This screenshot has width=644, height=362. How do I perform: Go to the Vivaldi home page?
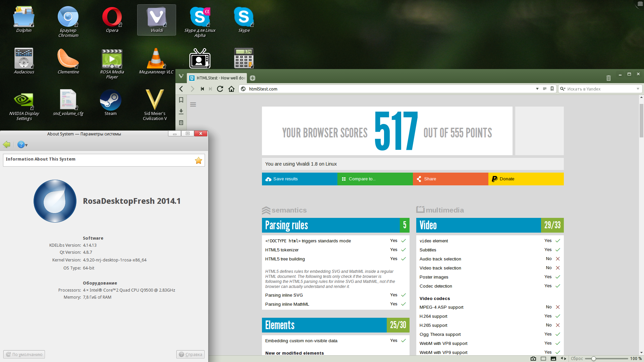231,89
